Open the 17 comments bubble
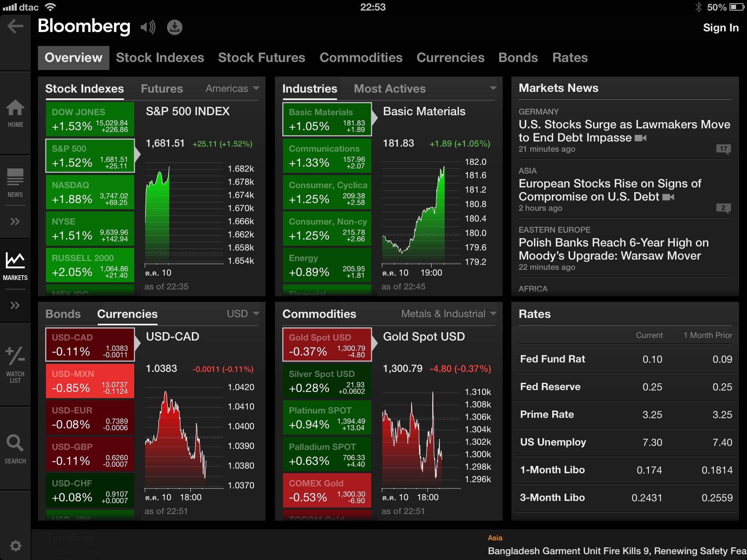The image size is (747, 560). [x=723, y=149]
